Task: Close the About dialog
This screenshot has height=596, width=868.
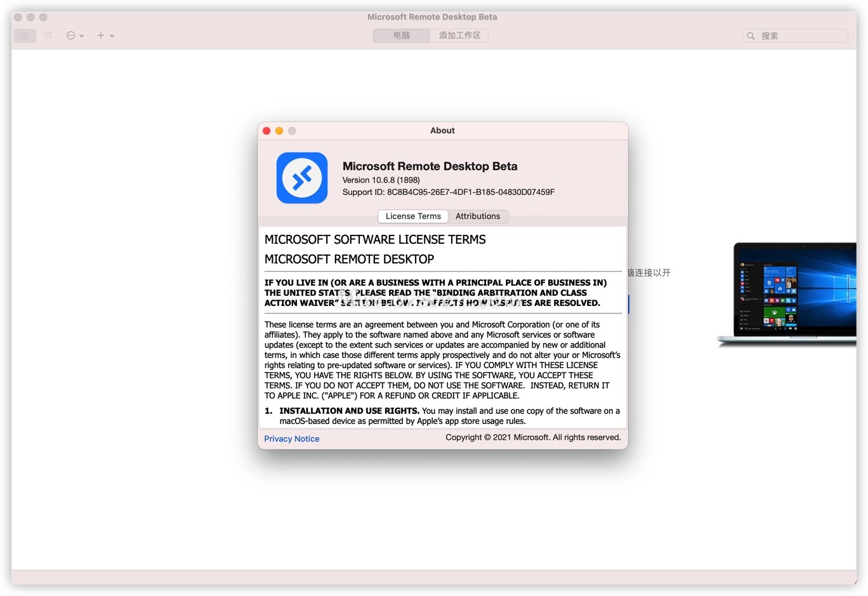Action: [x=266, y=131]
